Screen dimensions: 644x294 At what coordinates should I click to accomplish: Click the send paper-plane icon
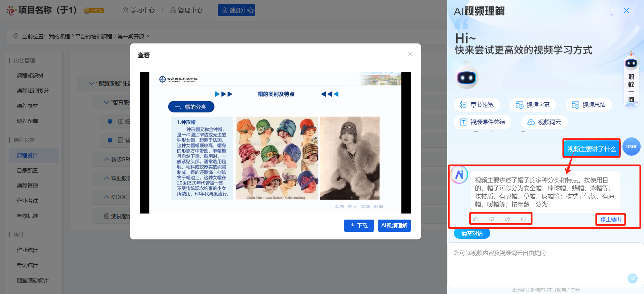click(x=633, y=278)
